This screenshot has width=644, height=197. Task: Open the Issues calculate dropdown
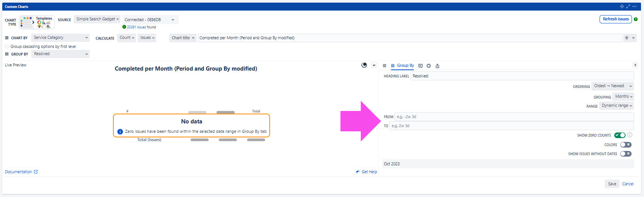pos(147,38)
